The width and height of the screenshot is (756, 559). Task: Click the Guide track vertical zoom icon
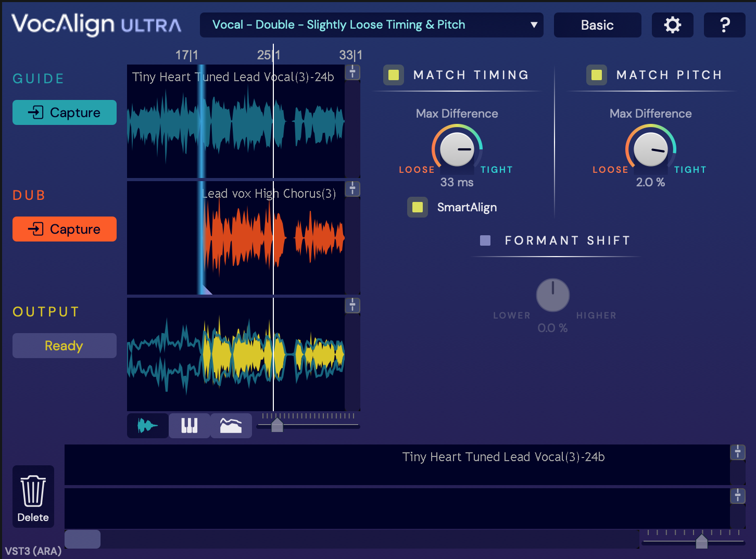(352, 72)
